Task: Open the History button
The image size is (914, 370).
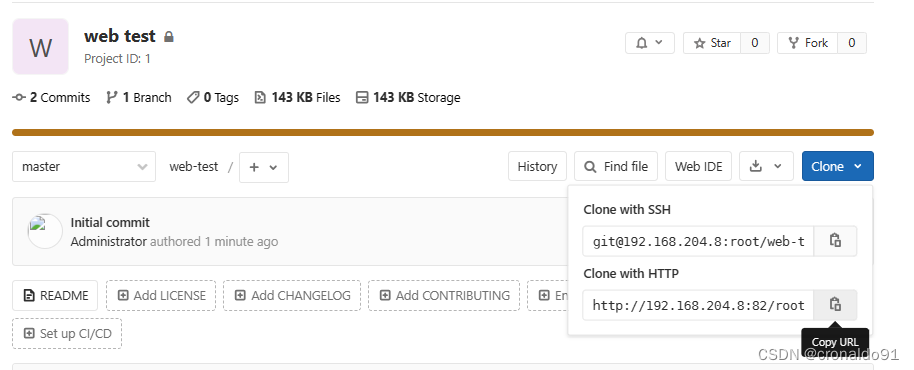Action: point(537,167)
